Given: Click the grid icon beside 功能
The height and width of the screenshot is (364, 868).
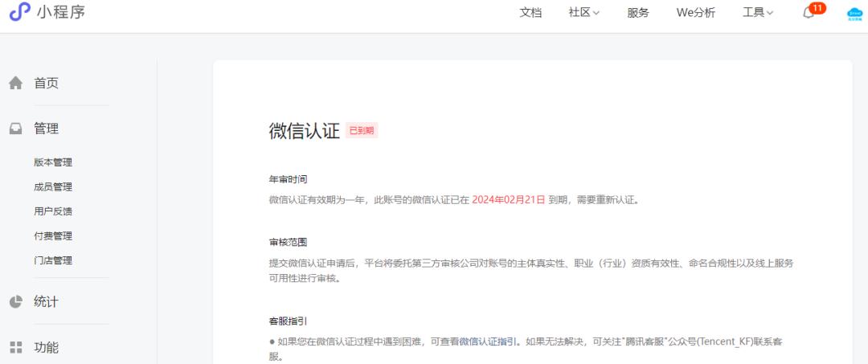Looking at the screenshot, I should (16, 347).
